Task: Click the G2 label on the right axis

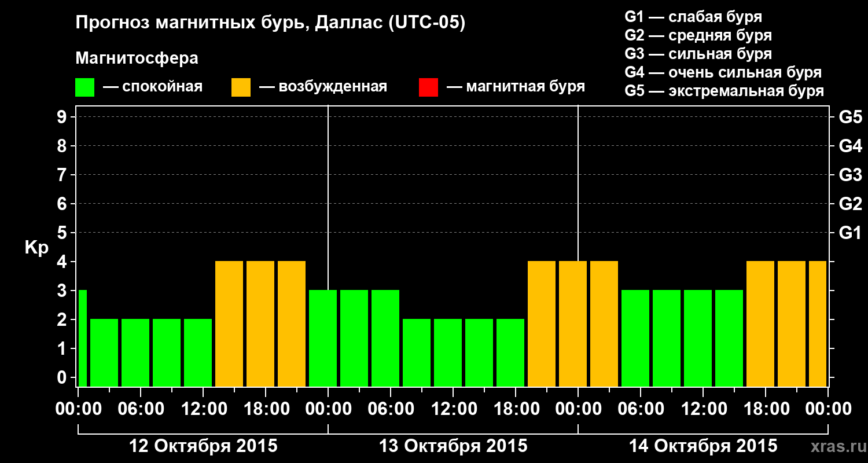Action: point(850,204)
